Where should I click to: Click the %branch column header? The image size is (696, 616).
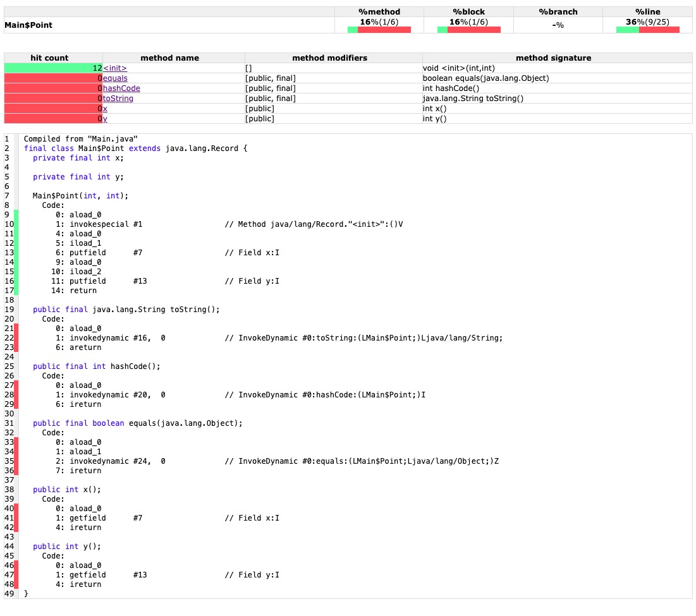[558, 11]
